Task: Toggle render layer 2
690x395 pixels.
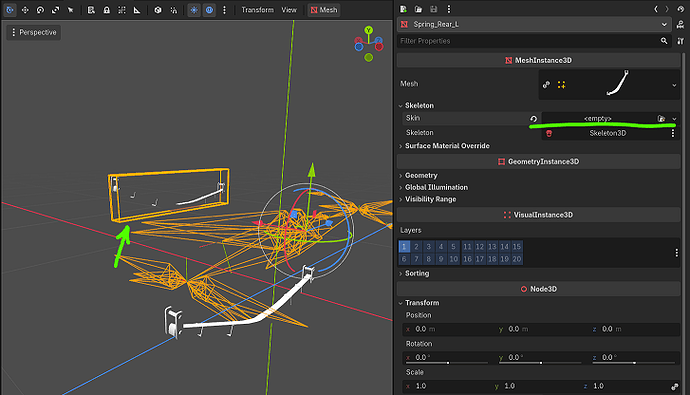Action: [x=416, y=246]
